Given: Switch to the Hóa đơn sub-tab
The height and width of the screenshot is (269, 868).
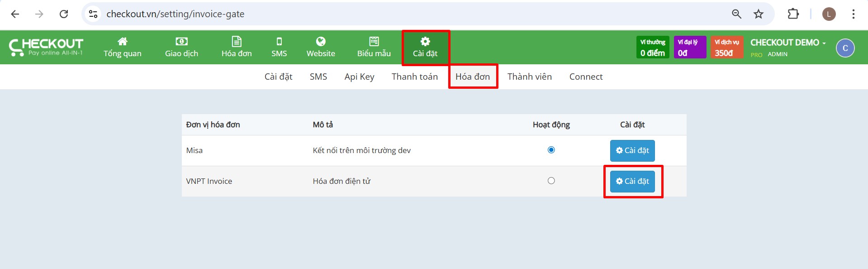Looking at the screenshot, I should pyautogui.click(x=473, y=77).
